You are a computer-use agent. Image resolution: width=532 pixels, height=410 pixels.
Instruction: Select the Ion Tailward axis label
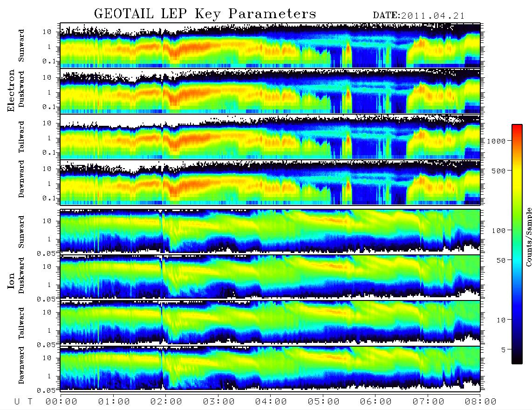[21, 323]
